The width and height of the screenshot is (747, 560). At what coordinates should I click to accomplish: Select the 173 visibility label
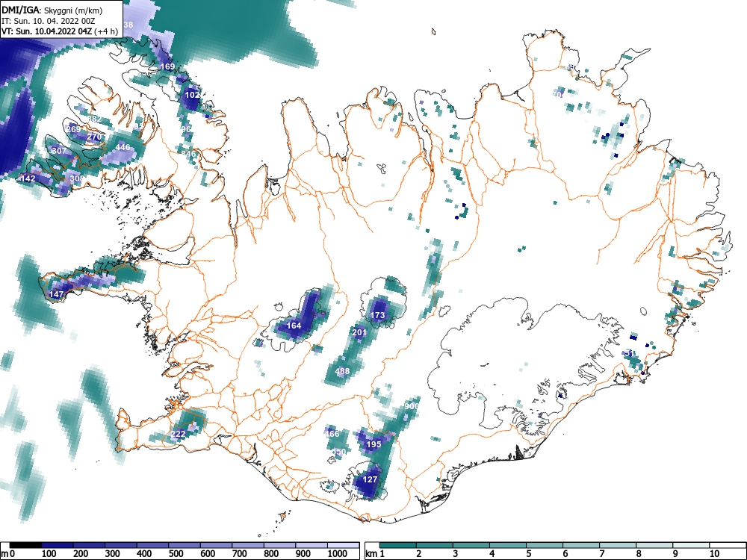[377, 315]
